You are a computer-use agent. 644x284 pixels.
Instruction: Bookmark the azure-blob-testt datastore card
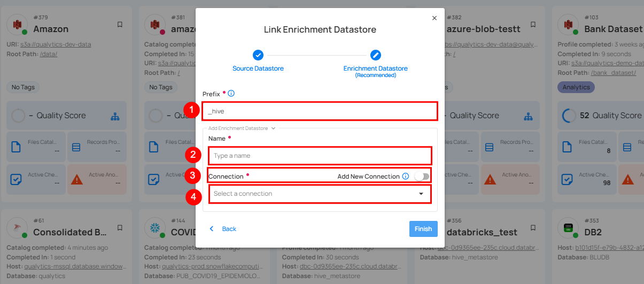tap(533, 25)
